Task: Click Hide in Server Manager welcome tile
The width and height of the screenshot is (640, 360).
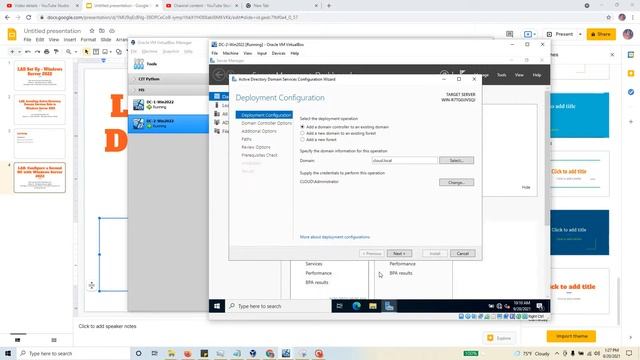Action: [x=526, y=187]
